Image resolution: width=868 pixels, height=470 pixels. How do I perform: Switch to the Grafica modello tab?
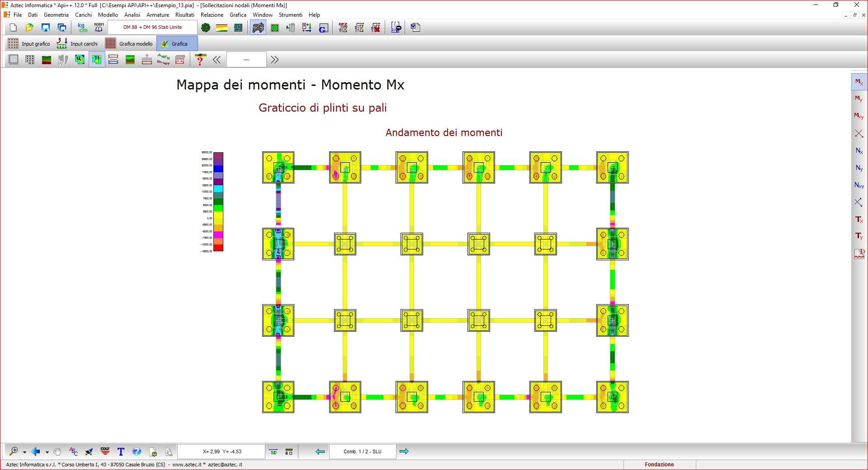[129, 44]
